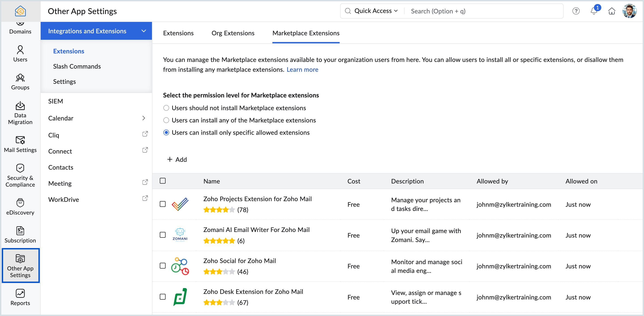Click into the Search (Option + q) field
The width and height of the screenshot is (644, 316).
click(x=485, y=11)
